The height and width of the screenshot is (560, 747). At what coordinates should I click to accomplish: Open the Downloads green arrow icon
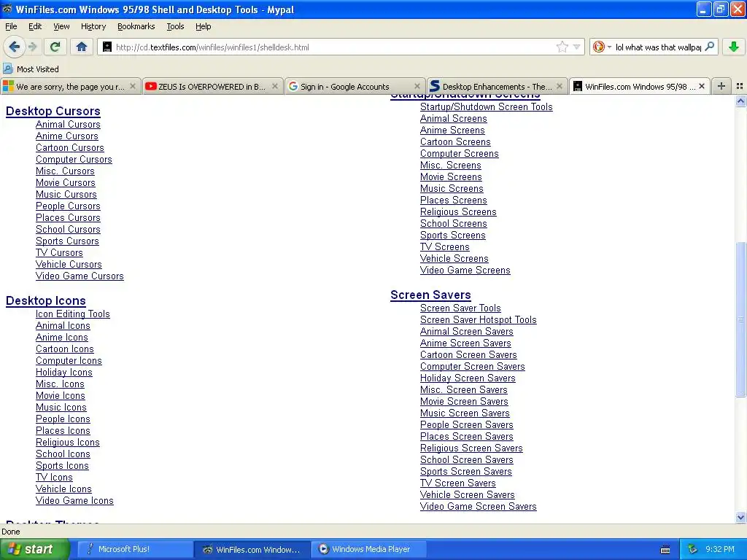click(734, 47)
